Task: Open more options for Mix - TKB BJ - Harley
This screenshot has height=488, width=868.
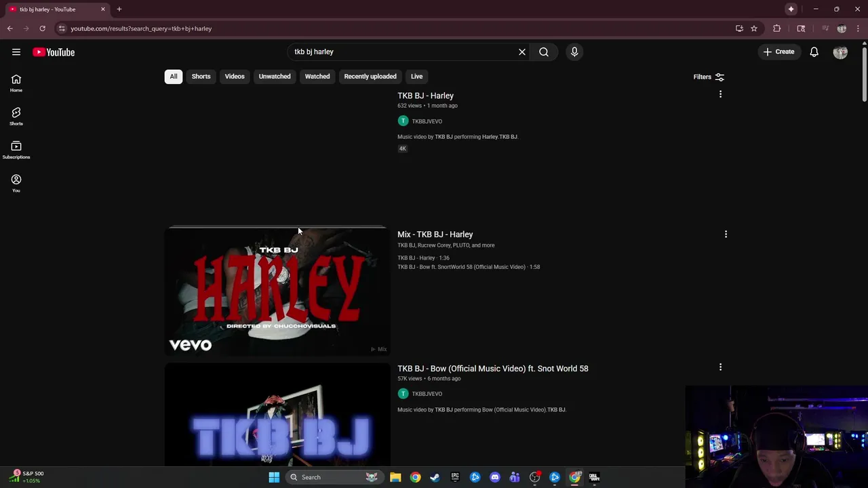Action: [x=726, y=235]
